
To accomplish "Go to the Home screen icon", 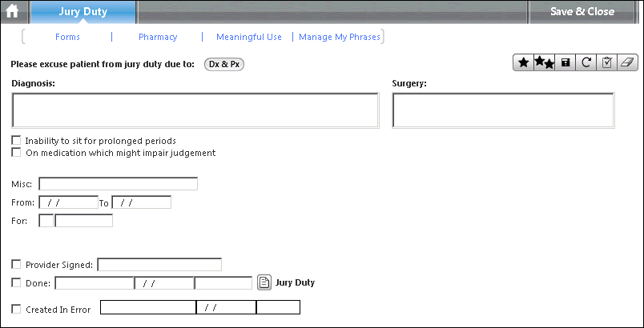I will (12, 11).
